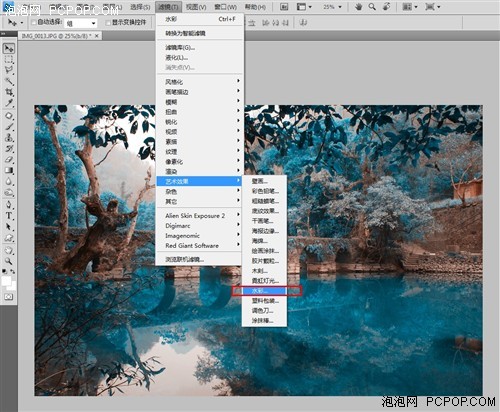Toggle Quick Mask mode
500x412 pixels.
(9, 296)
